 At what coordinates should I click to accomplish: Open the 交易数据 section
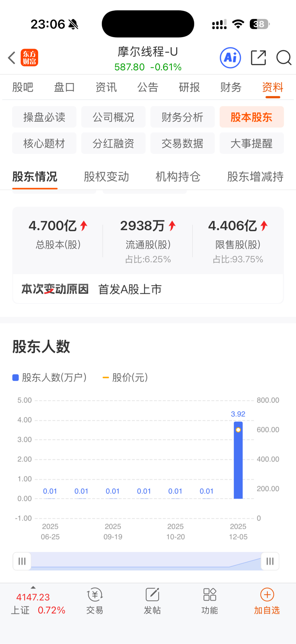tap(182, 143)
